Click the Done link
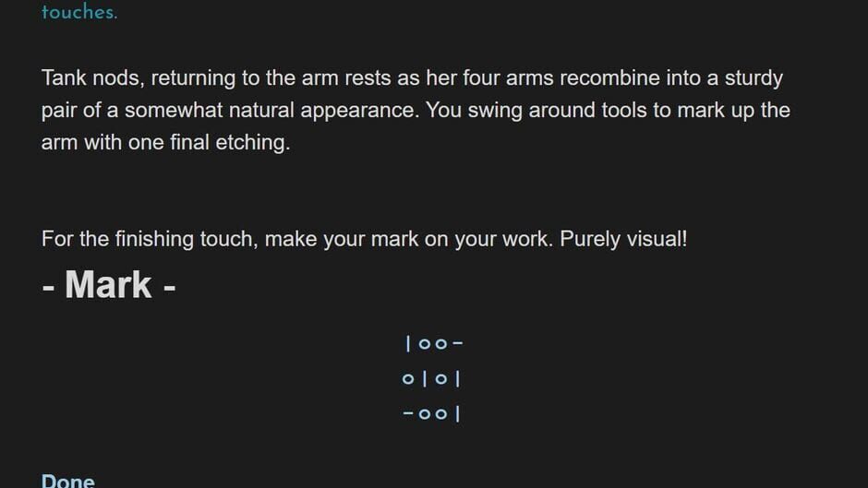The height and width of the screenshot is (488, 868). click(x=67, y=481)
